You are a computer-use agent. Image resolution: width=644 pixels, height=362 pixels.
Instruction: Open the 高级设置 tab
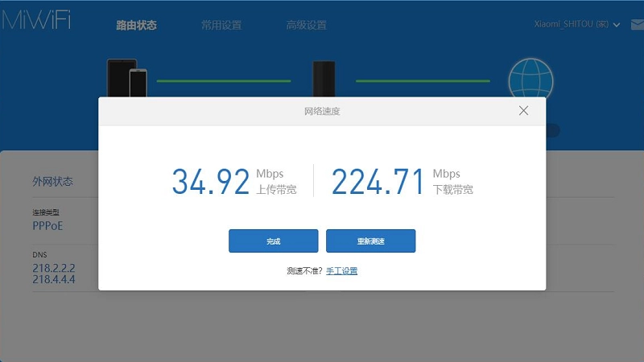pyautogui.click(x=307, y=25)
